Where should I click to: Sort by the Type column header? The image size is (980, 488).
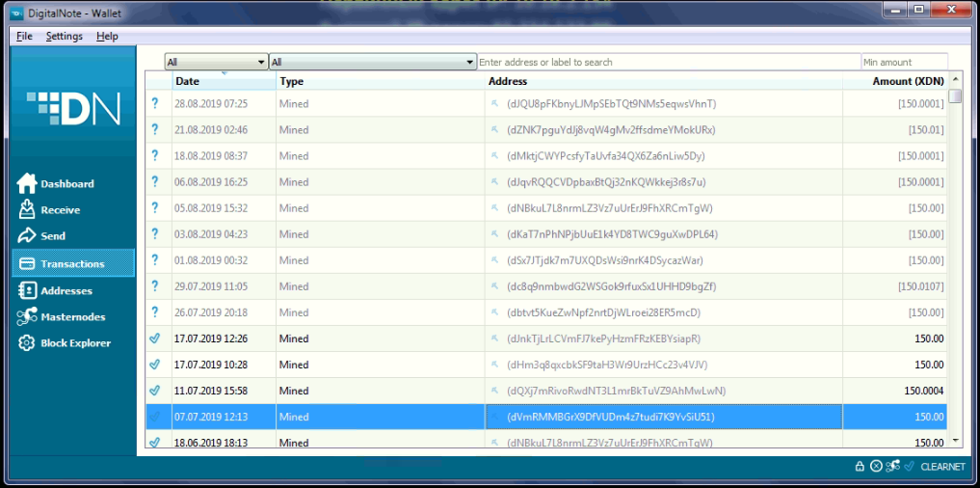381,81
